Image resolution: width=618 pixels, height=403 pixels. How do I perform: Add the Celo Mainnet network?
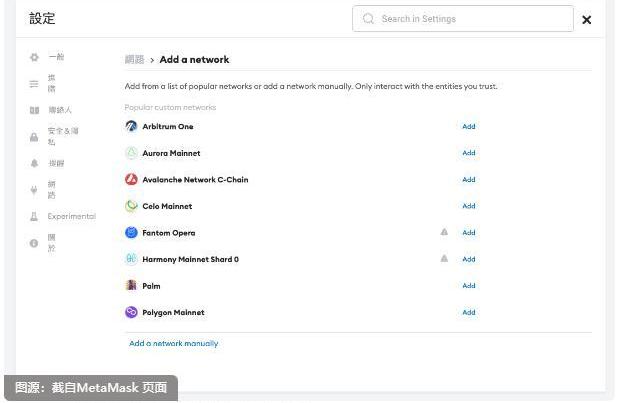coord(468,206)
